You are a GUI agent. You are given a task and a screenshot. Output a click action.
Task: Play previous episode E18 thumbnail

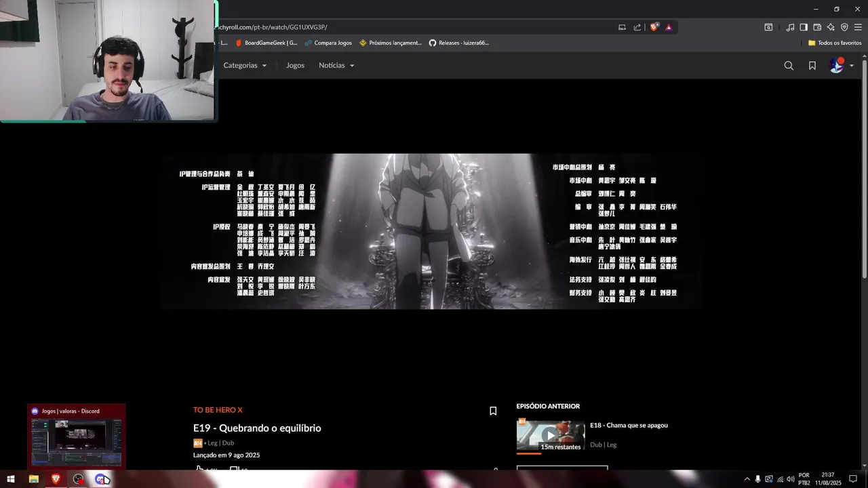(551, 436)
